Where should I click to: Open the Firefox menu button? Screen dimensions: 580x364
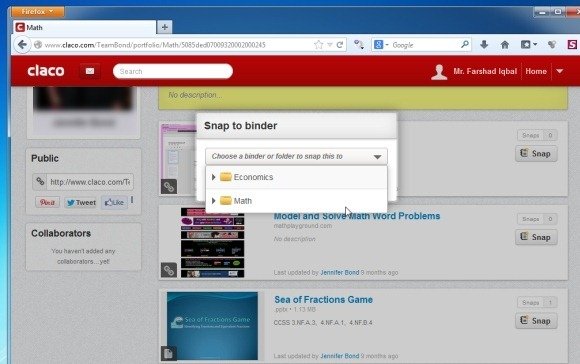[38, 12]
